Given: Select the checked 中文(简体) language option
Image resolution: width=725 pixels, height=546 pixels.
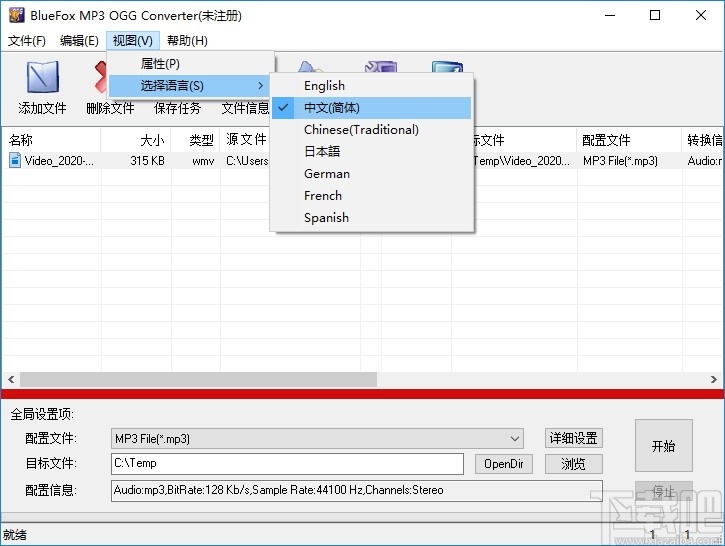Looking at the screenshot, I should pyautogui.click(x=371, y=108).
